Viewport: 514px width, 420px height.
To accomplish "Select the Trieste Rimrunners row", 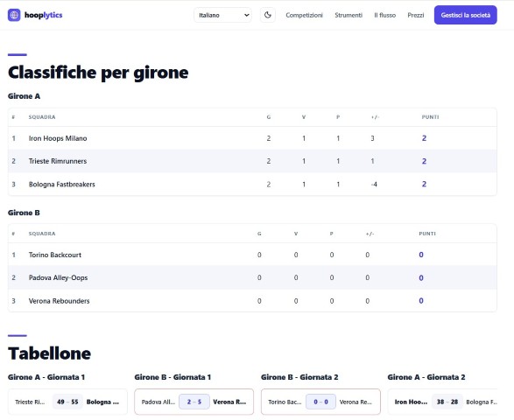I will tap(252, 161).
